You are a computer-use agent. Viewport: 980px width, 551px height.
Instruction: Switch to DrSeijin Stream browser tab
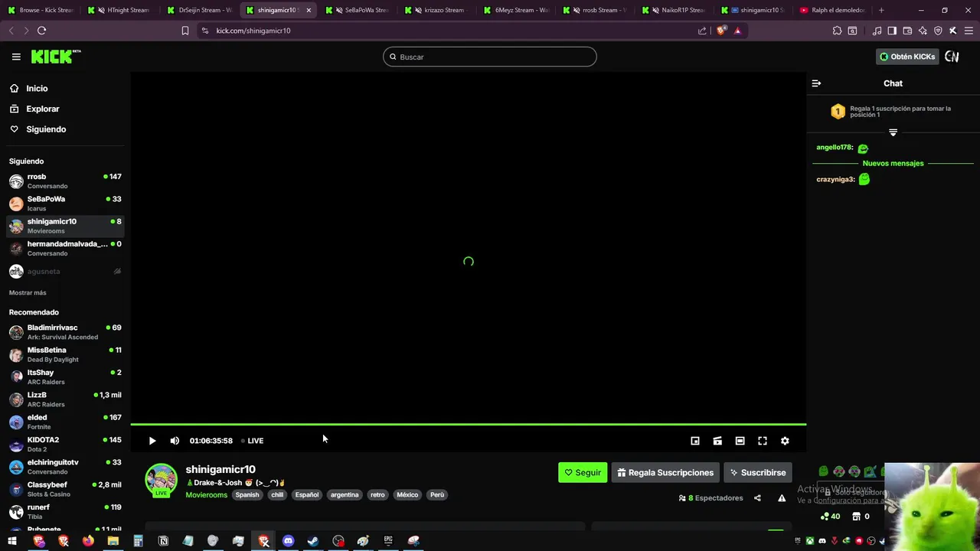pos(201,10)
